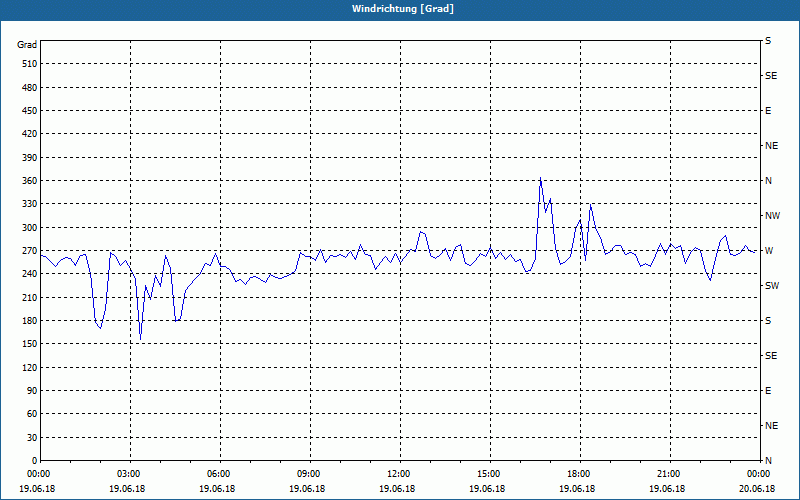Click the Windrichtung [Grad] chart title

(403, 9)
